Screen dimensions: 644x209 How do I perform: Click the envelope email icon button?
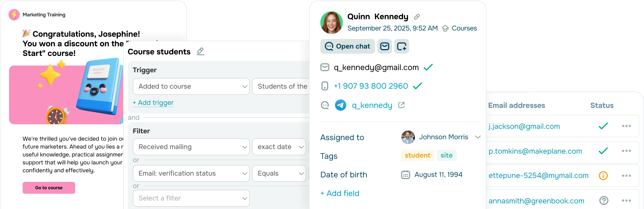385,46
